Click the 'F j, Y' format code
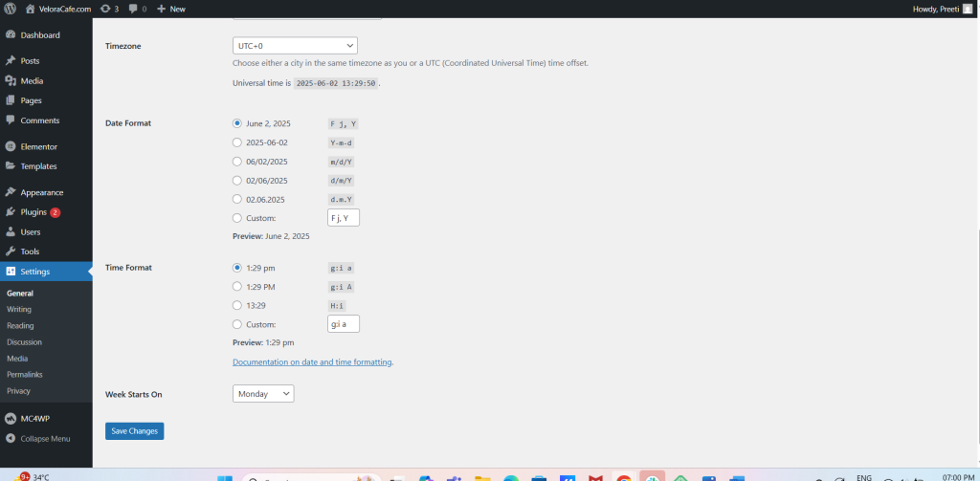 coord(344,123)
